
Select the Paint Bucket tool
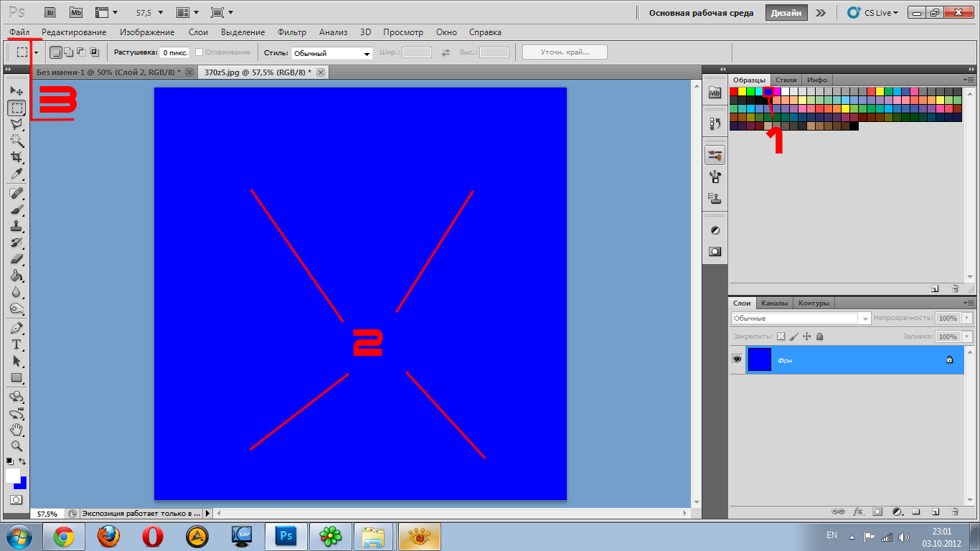[x=17, y=276]
